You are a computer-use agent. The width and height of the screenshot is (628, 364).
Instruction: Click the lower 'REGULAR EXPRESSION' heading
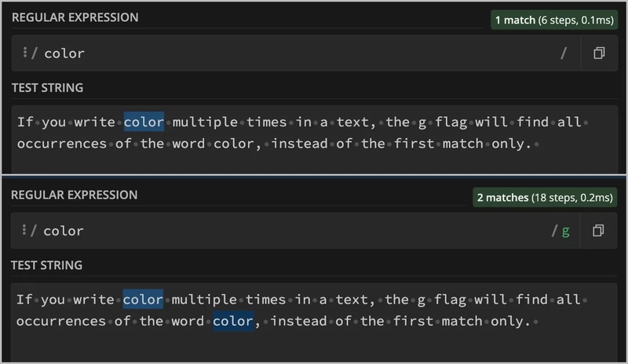pyautogui.click(x=75, y=194)
